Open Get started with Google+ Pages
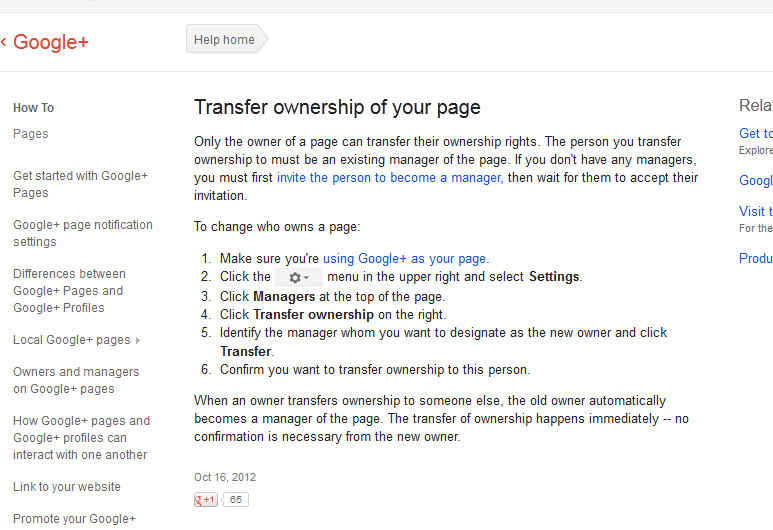The height and width of the screenshot is (530, 773). click(80, 184)
